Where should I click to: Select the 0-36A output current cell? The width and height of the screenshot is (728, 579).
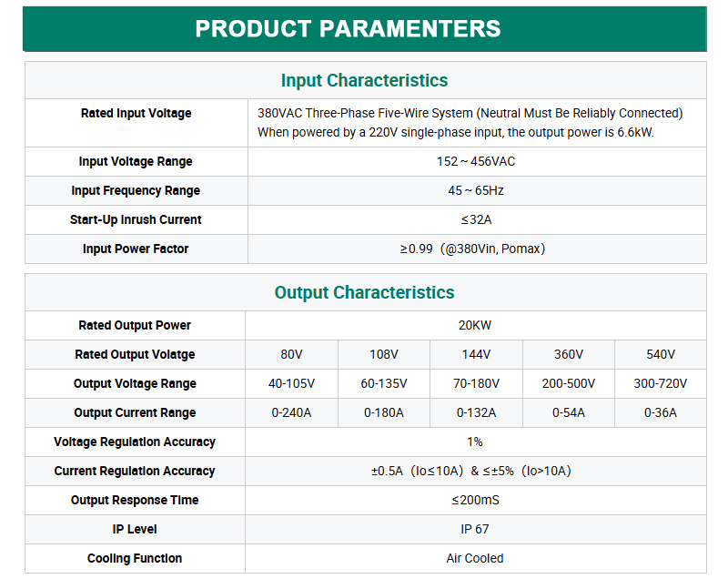coord(661,412)
